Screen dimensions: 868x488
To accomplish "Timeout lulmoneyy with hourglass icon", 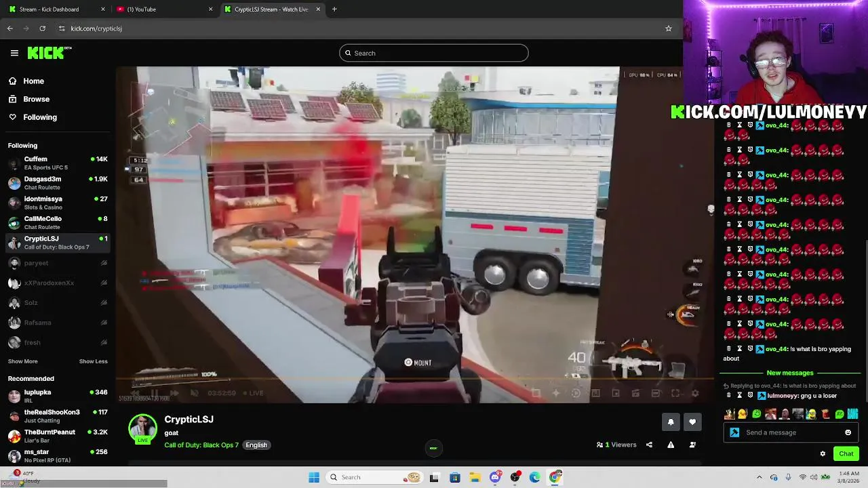I will [740, 396].
